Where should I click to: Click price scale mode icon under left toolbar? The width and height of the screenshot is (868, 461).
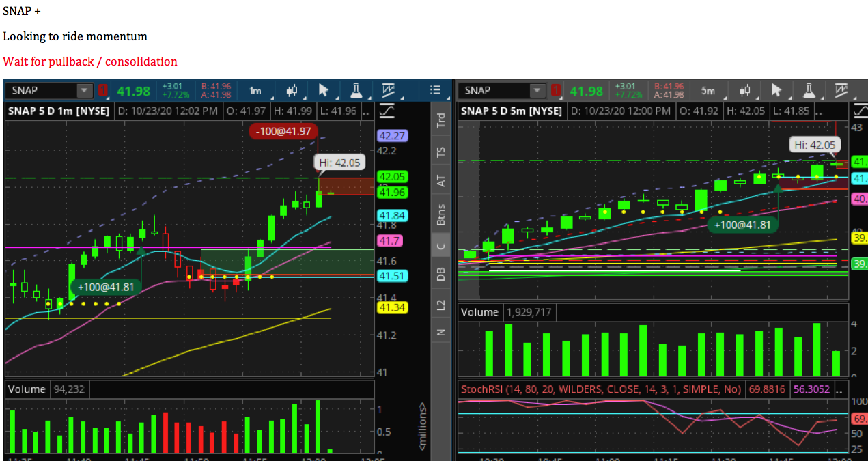386,111
